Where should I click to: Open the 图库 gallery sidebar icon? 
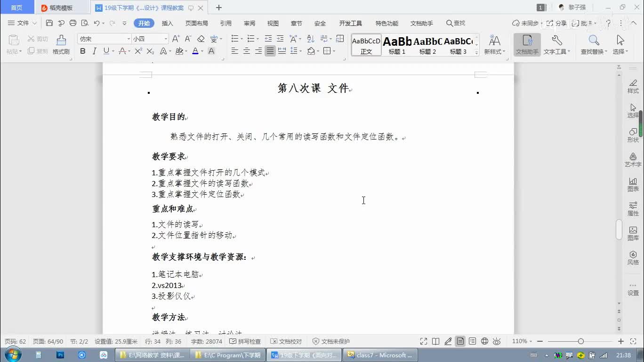(x=633, y=233)
